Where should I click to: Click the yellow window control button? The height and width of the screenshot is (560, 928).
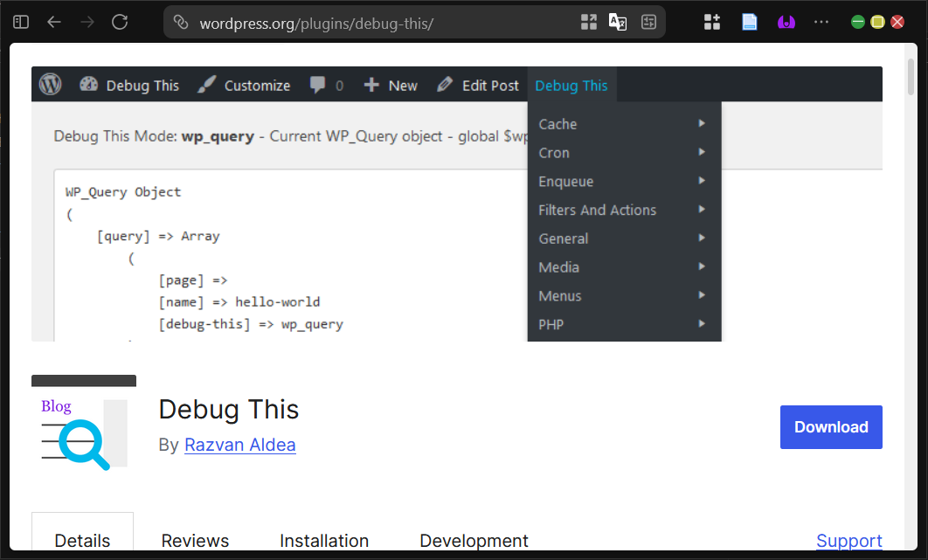(x=877, y=22)
